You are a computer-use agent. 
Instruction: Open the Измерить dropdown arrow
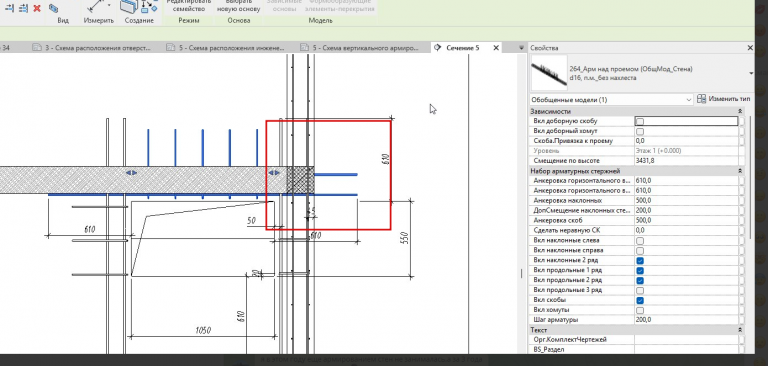coord(109,5)
